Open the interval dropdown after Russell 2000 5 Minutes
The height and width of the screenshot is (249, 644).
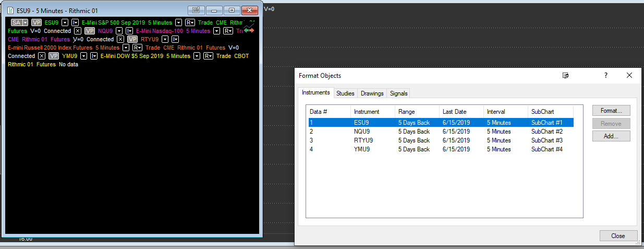(126, 48)
